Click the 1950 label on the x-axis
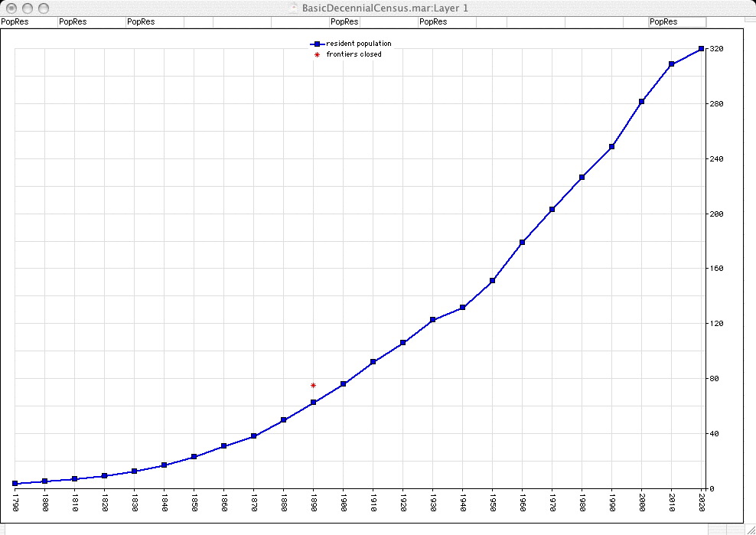This screenshot has width=756, height=535. [492, 504]
